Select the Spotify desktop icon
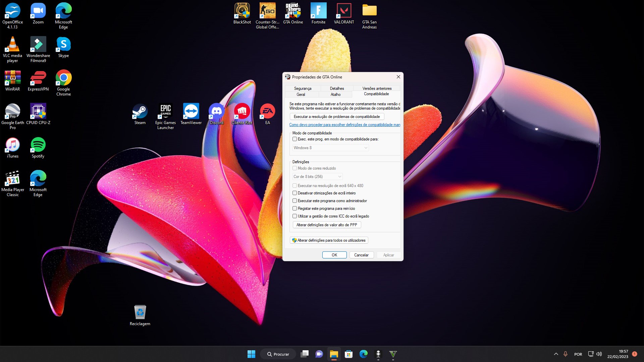This screenshot has width=644, height=362. pyautogui.click(x=38, y=147)
